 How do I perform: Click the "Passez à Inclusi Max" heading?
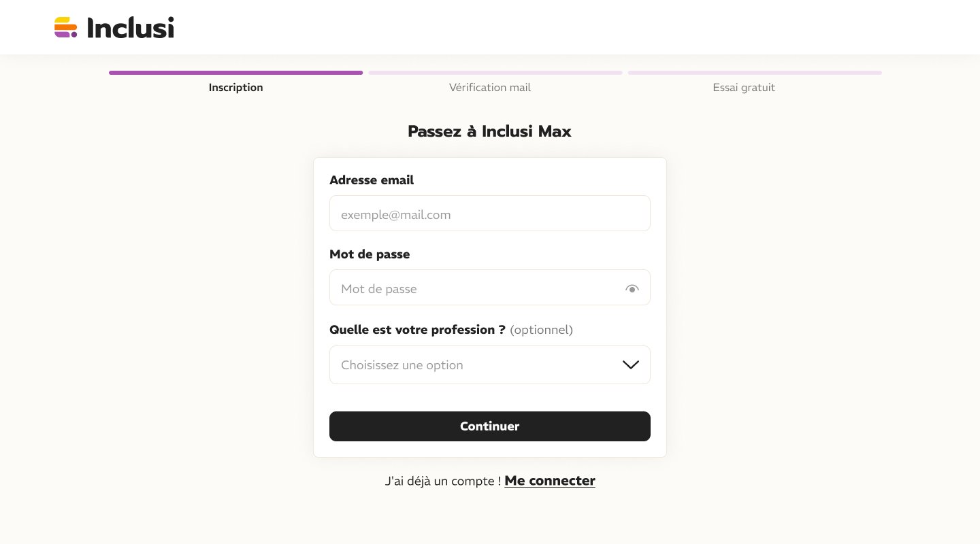[489, 132]
